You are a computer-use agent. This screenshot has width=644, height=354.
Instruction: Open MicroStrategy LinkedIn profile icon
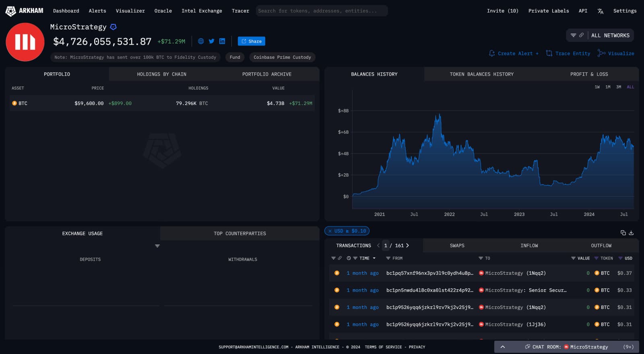(x=222, y=41)
